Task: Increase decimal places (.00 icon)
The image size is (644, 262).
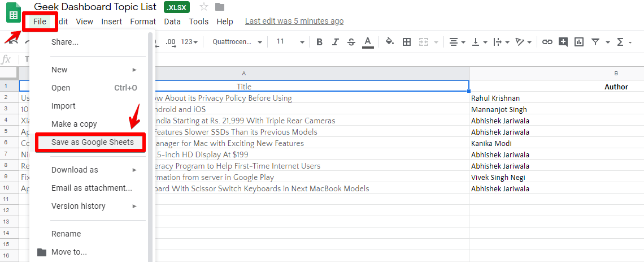Action: 171,42
